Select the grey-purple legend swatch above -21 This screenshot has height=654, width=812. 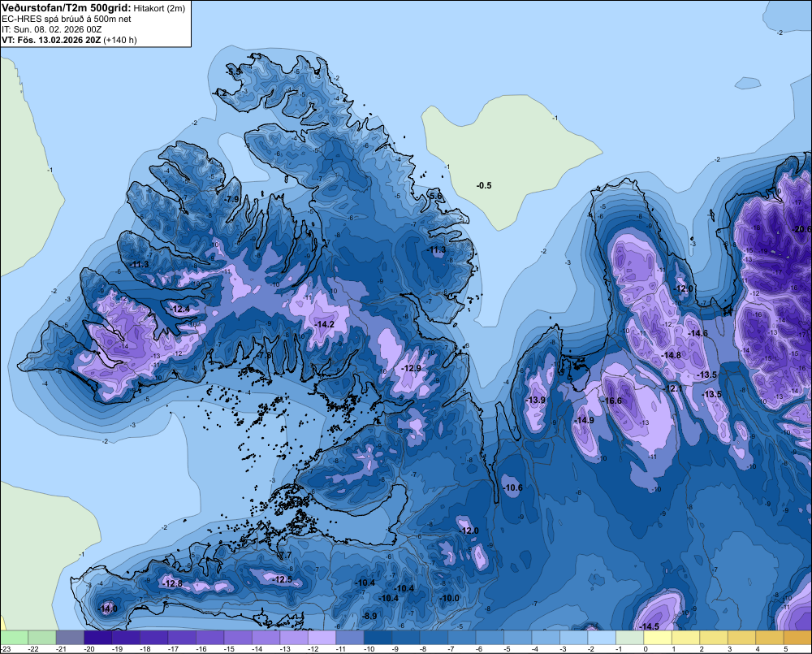click(70, 638)
